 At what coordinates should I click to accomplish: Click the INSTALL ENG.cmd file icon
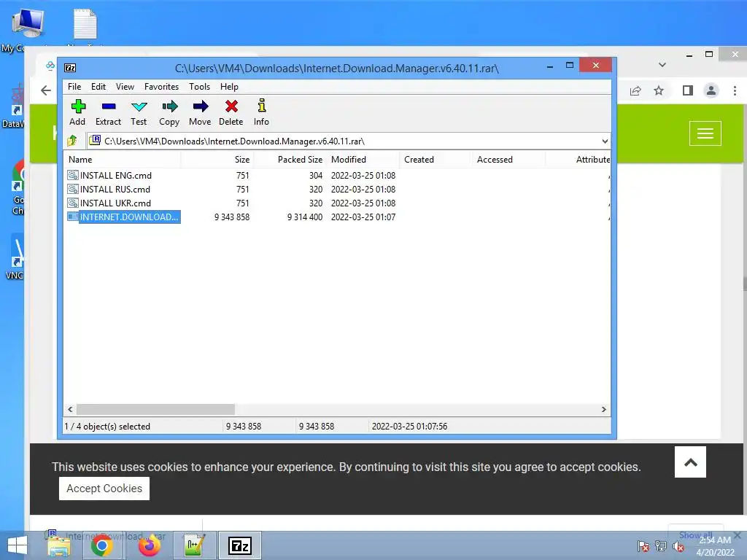tap(72, 175)
